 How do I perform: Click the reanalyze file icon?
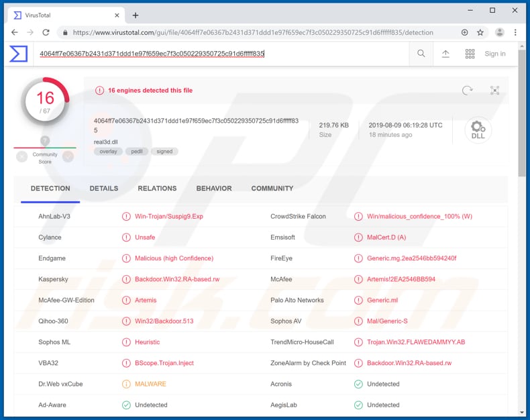coord(467,91)
